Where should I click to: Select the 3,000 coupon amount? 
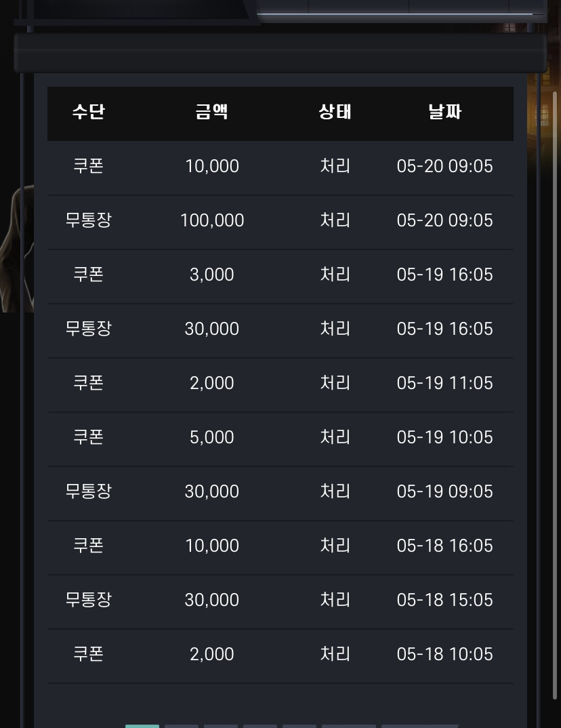click(x=211, y=275)
